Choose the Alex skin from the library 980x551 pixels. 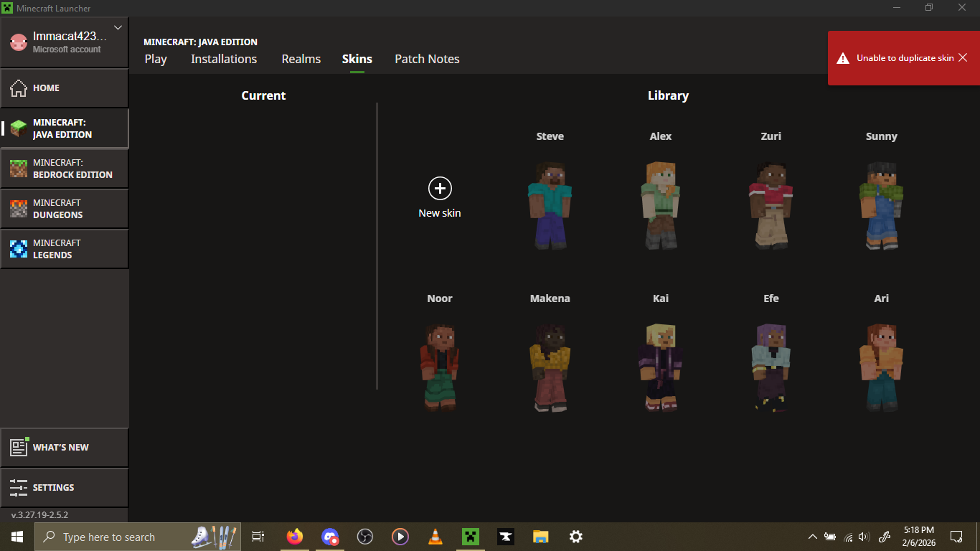[x=661, y=205]
